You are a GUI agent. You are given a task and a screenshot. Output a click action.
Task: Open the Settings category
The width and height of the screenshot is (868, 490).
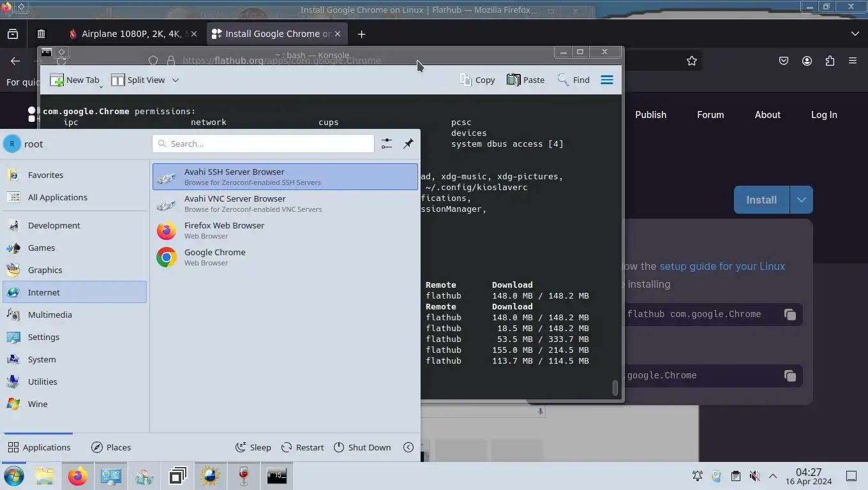coord(75,337)
